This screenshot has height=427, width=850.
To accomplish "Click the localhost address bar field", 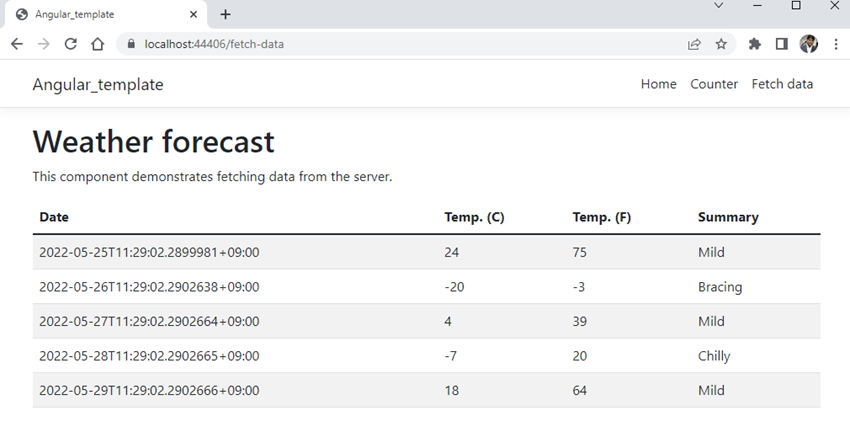I will (x=400, y=44).
